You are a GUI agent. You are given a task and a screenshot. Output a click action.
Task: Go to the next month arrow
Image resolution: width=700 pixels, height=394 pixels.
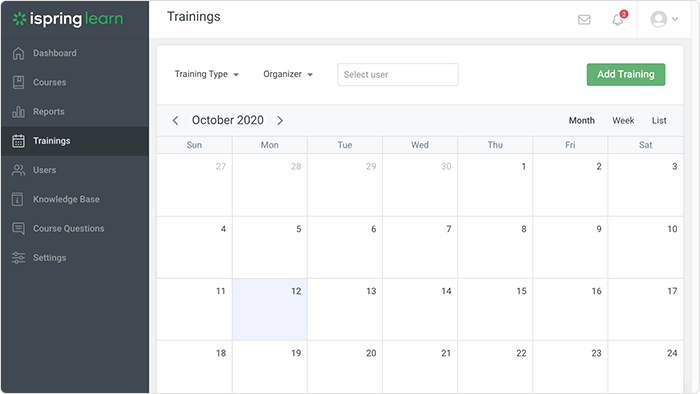280,120
